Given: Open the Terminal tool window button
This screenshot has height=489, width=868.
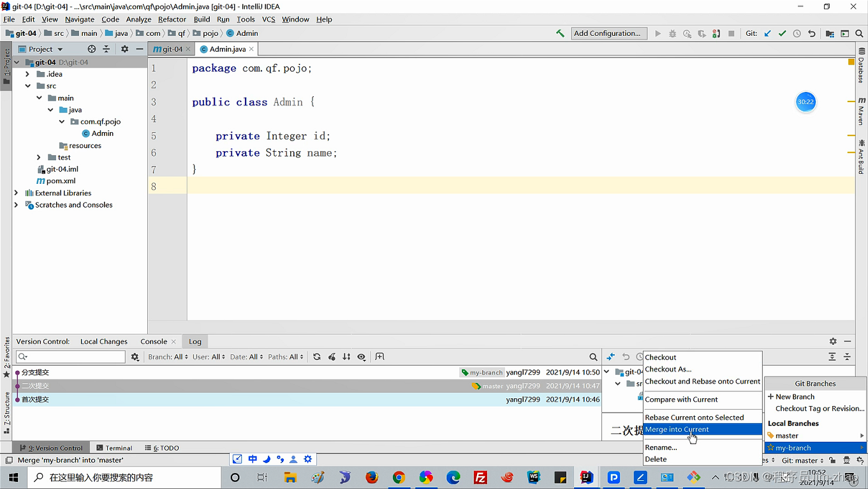Looking at the screenshot, I should click(114, 448).
